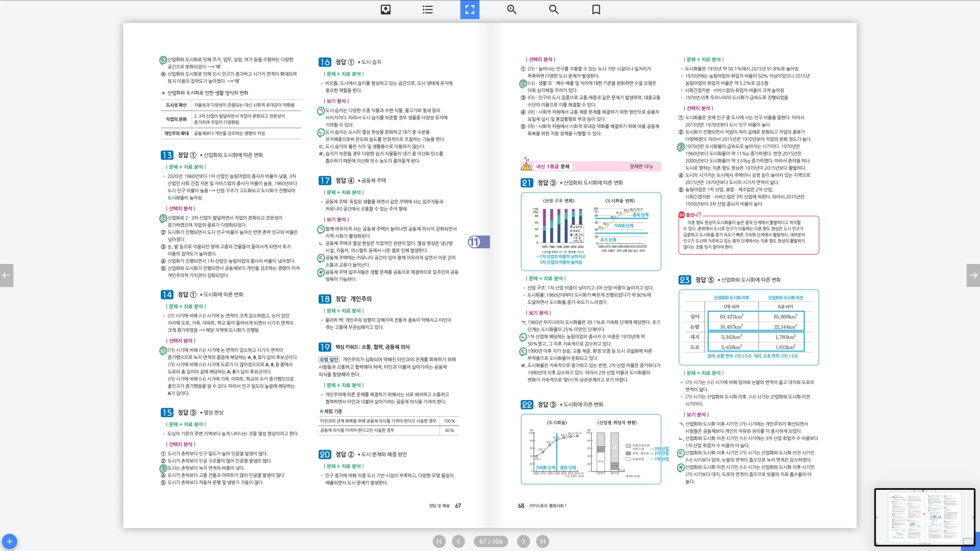Bookmark this page with the bookmark icon

(x=596, y=9)
